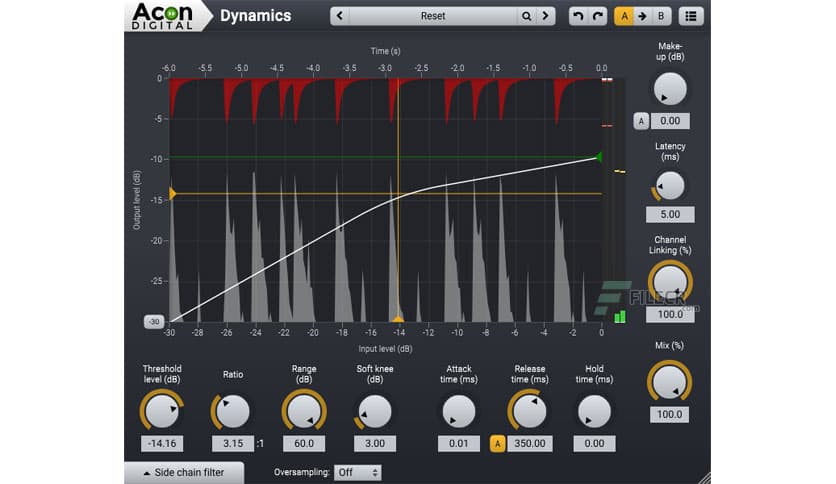This screenshot has width=836, height=484.
Task: Click the Channel Linking knob
Action: point(670,282)
